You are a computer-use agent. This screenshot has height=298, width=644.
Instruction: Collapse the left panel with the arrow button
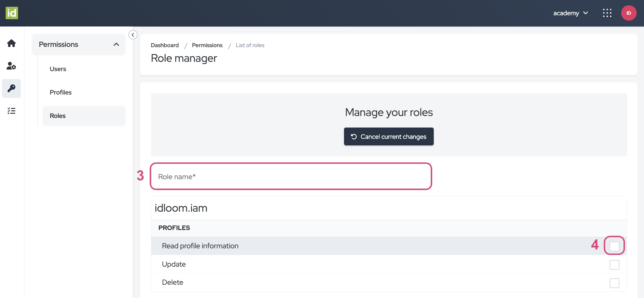(x=133, y=35)
